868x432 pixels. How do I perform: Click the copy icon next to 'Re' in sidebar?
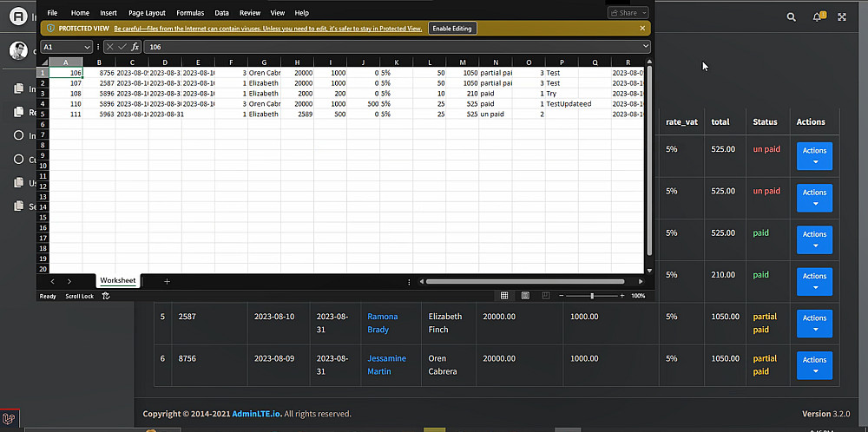[19, 112]
